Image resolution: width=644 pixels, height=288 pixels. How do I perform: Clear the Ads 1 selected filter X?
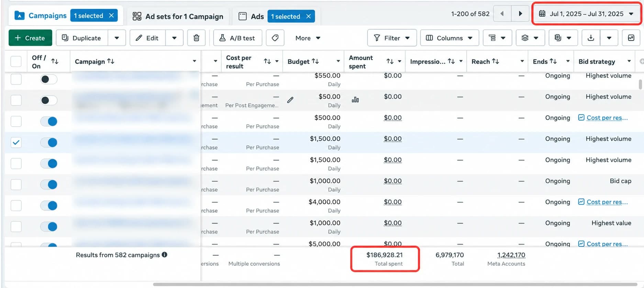point(309,16)
